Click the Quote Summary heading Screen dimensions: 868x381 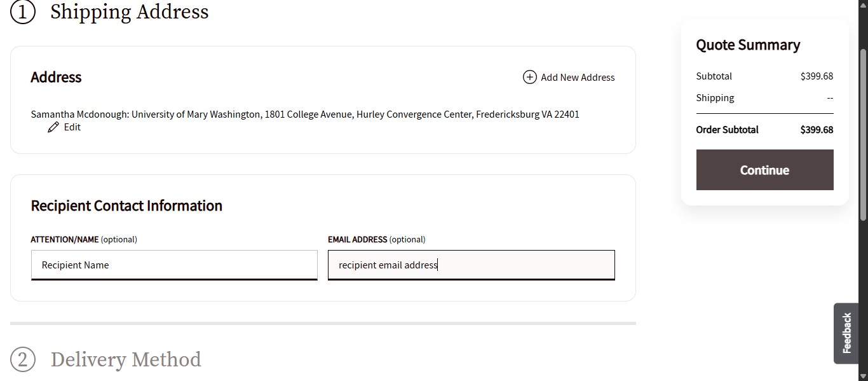748,45
